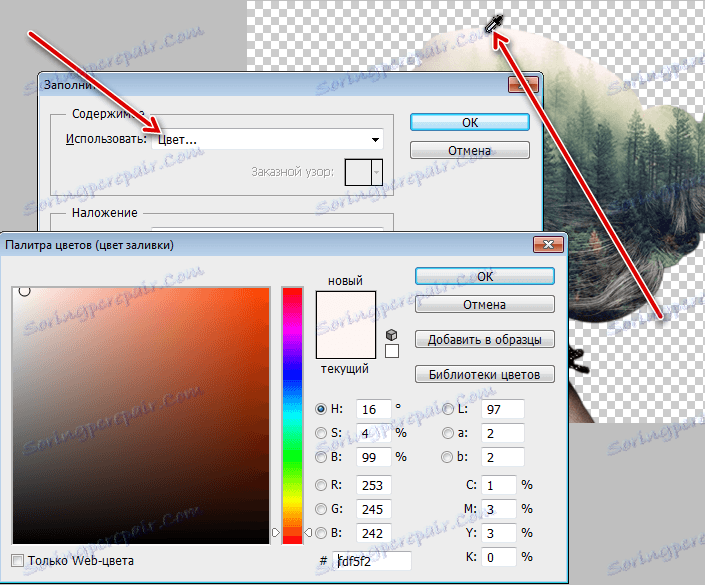Click the Lab b field showing 2
Viewport: 705px width, 585px height.
pyautogui.click(x=503, y=457)
